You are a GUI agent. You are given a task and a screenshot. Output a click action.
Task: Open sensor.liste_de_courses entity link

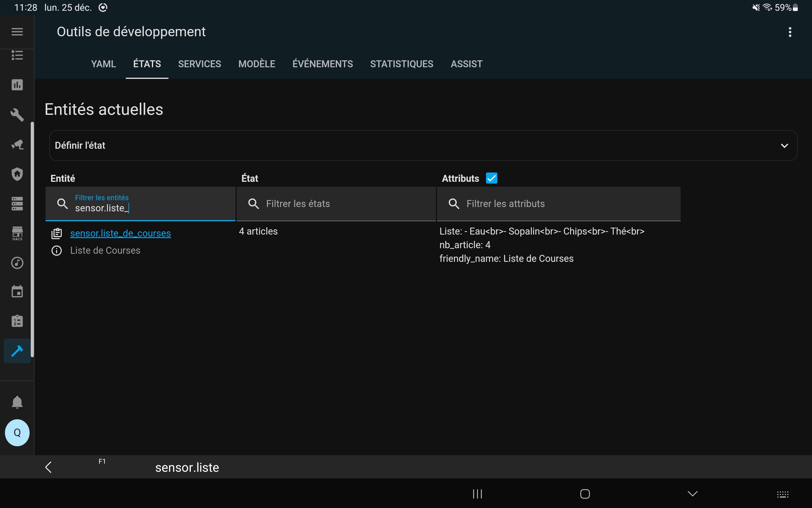(120, 233)
